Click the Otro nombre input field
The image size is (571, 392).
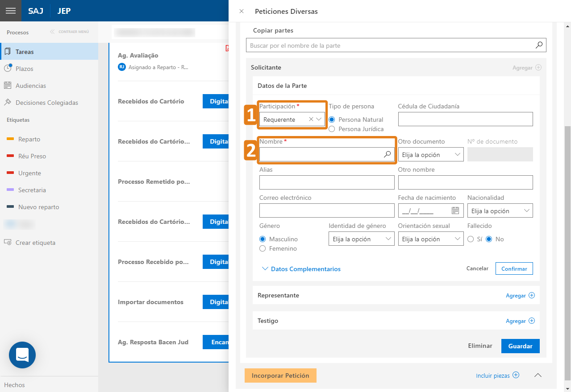point(466,182)
